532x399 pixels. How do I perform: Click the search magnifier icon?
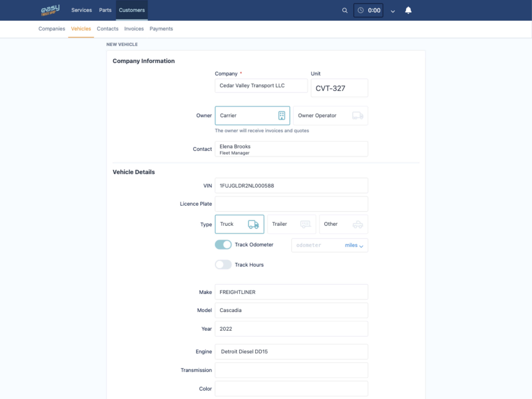pos(345,10)
